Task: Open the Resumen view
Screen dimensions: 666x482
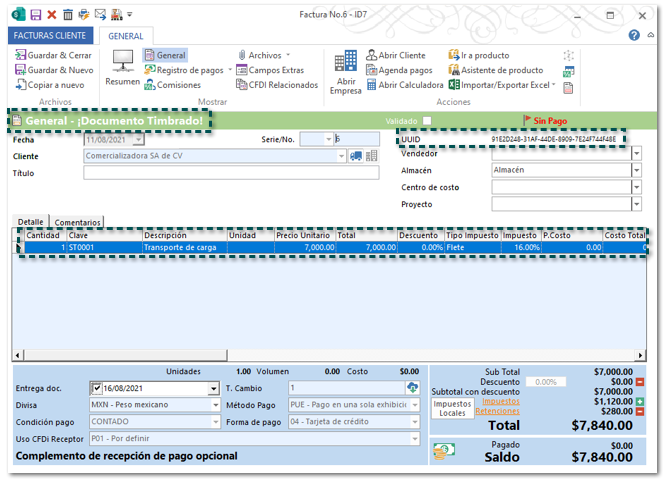Action: pos(123,70)
